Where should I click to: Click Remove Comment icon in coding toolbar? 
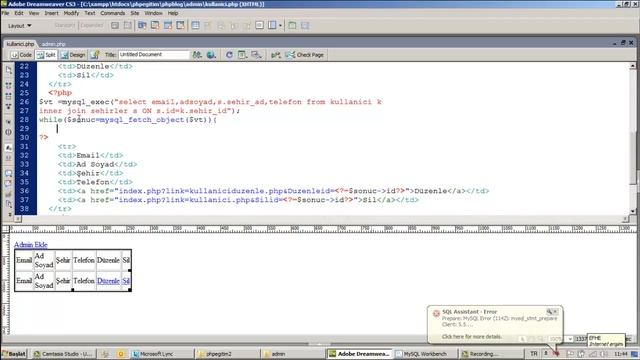coord(9,183)
